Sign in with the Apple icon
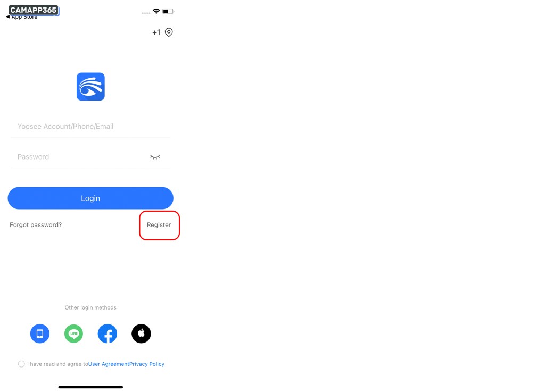This screenshot has width=545, height=392. [x=141, y=333]
